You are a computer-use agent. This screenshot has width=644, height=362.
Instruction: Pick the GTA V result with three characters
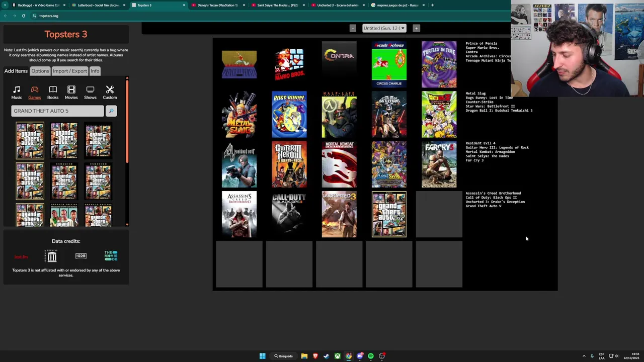64,215
